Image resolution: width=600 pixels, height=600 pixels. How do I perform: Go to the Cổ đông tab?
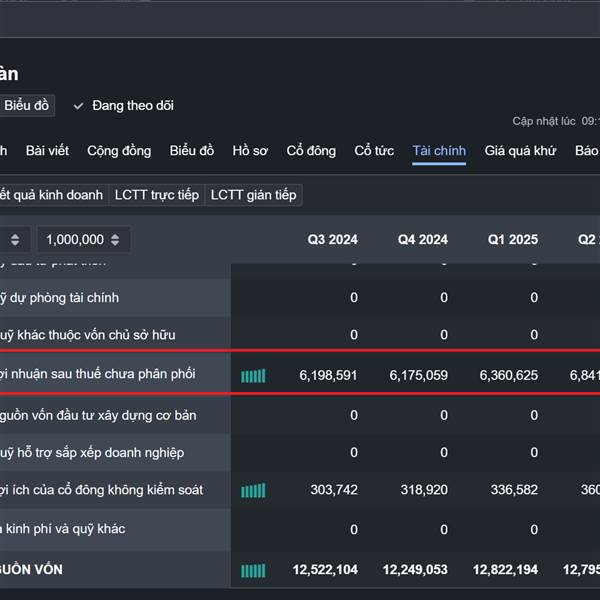[x=311, y=151]
